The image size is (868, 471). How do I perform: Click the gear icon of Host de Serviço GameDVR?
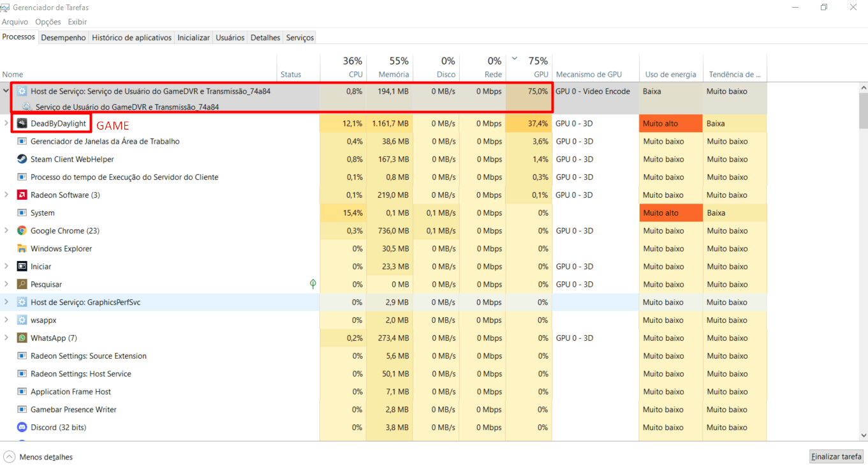point(22,91)
